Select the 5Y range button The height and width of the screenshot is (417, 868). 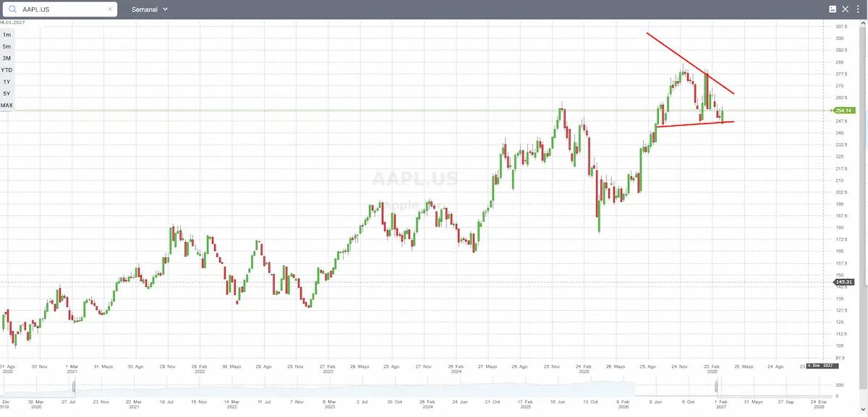coord(7,93)
